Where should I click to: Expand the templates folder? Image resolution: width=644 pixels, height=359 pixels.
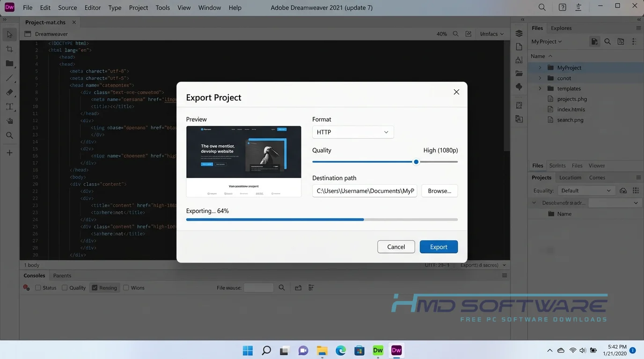coord(540,88)
